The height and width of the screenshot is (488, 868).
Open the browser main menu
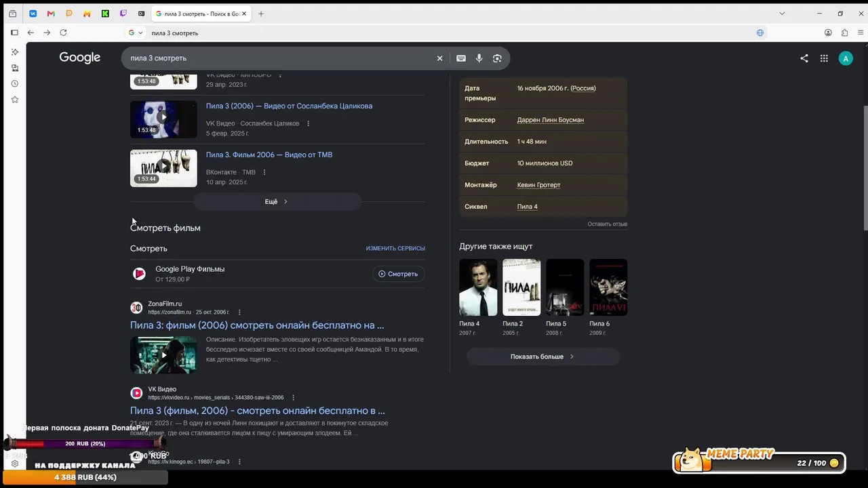coord(859,33)
